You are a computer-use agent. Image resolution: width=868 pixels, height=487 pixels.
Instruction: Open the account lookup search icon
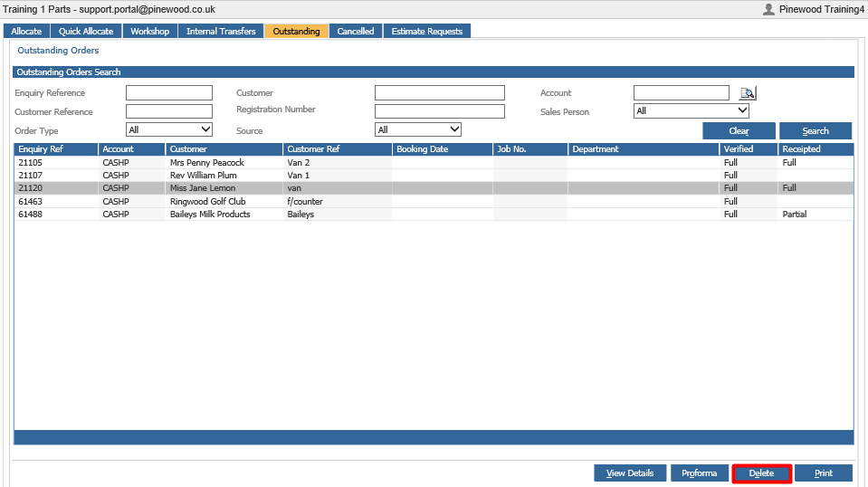coord(748,93)
